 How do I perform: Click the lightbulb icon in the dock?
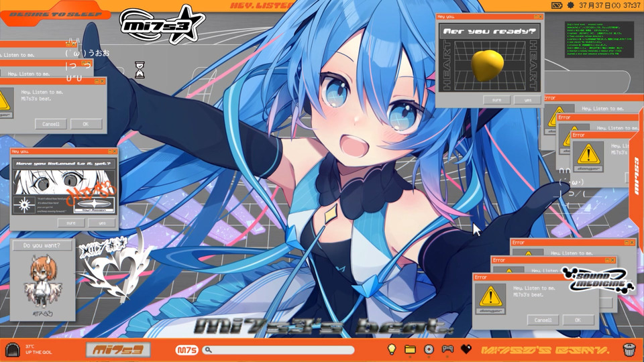click(392, 349)
